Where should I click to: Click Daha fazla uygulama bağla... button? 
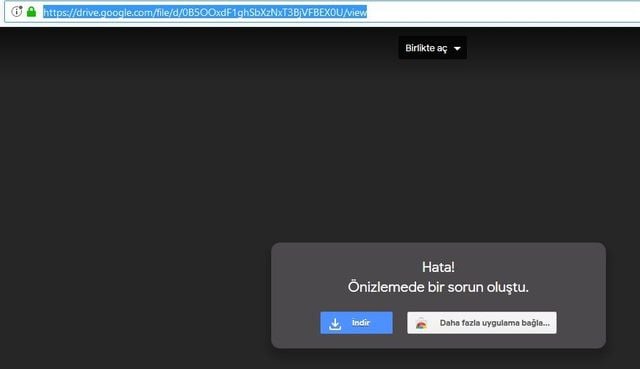(x=482, y=323)
